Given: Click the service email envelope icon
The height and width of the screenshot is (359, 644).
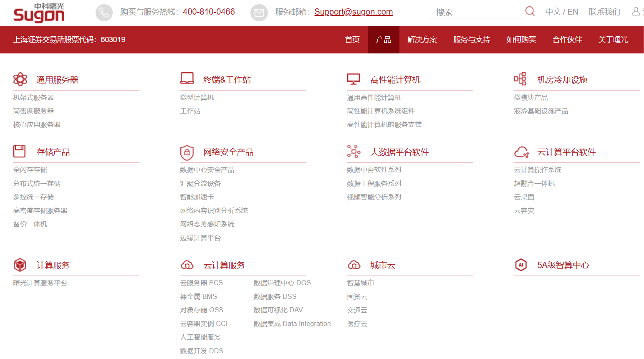Looking at the screenshot, I should [259, 13].
